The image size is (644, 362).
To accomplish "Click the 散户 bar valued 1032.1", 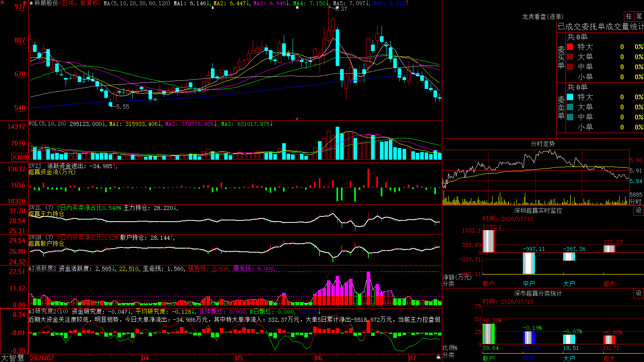I will pyautogui.click(x=489, y=241).
